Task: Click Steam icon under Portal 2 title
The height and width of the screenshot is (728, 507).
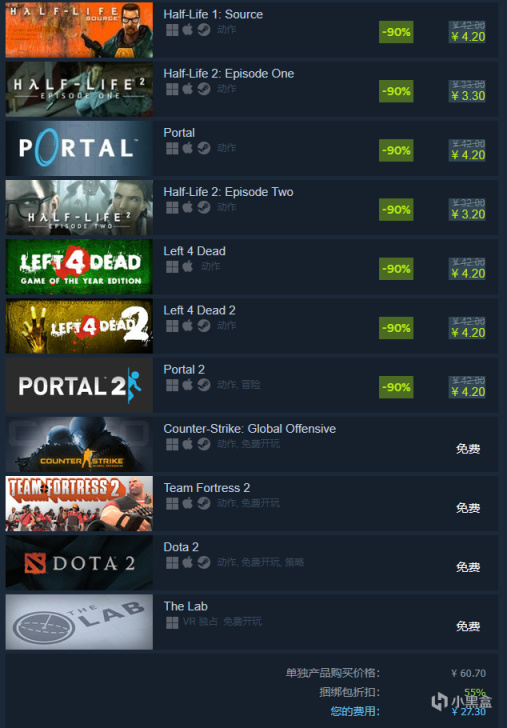Action: (203, 385)
